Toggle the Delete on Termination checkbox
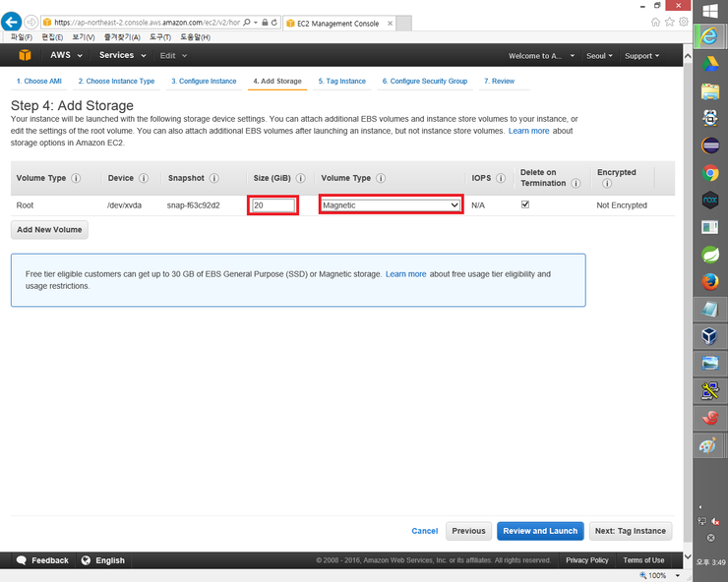728x582 pixels. 525,204
